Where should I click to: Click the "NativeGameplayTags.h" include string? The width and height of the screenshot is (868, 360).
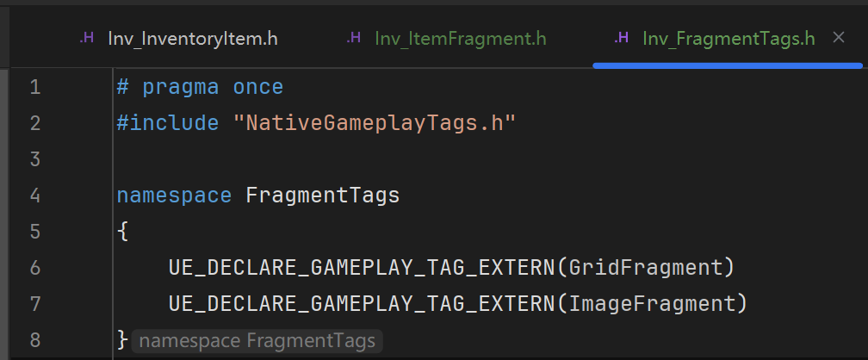coord(374,123)
